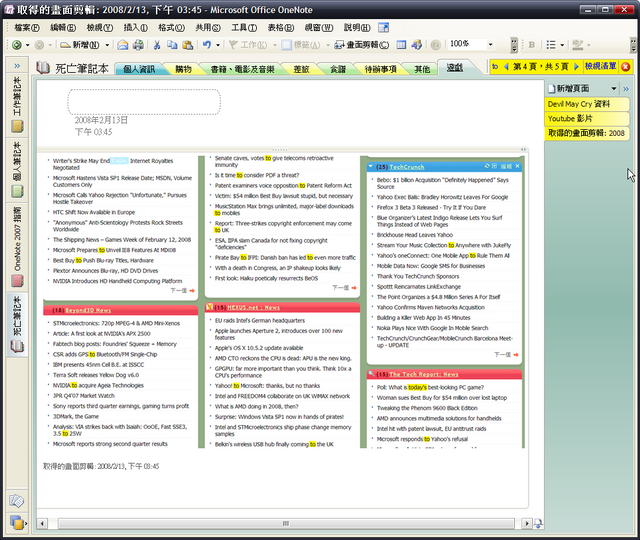Open the 新增頁面 dropdown arrow
Viewport: 640px width, 540px height.
click(613, 89)
